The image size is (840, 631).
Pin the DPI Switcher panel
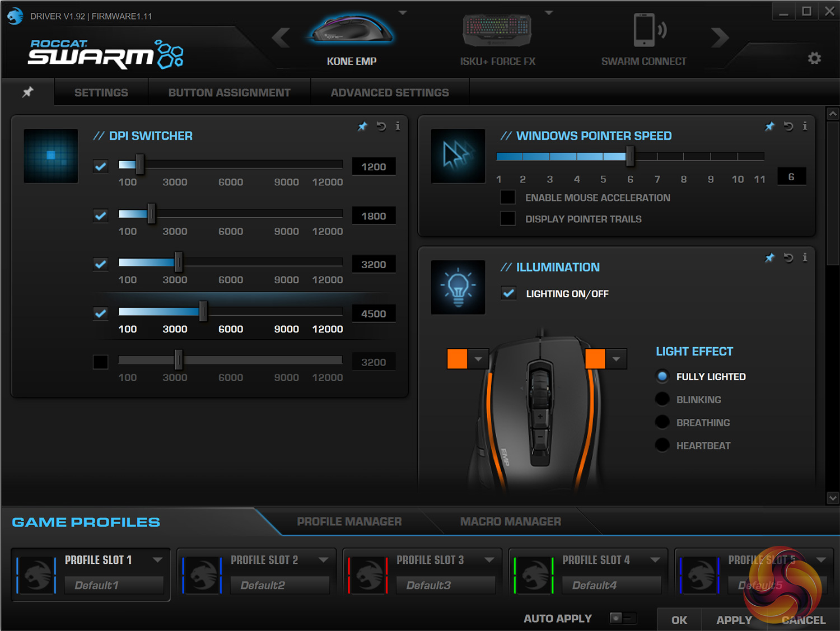[362, 127]
